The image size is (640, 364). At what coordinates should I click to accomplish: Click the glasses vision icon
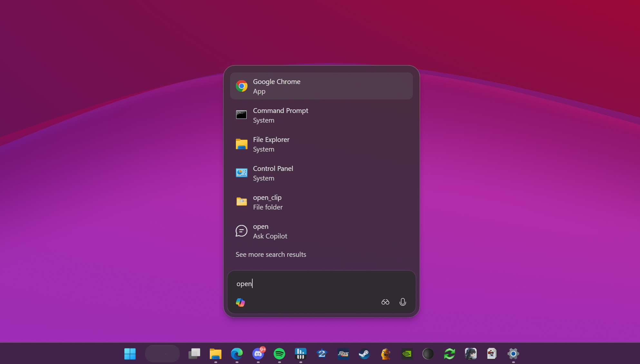(385, 302)
